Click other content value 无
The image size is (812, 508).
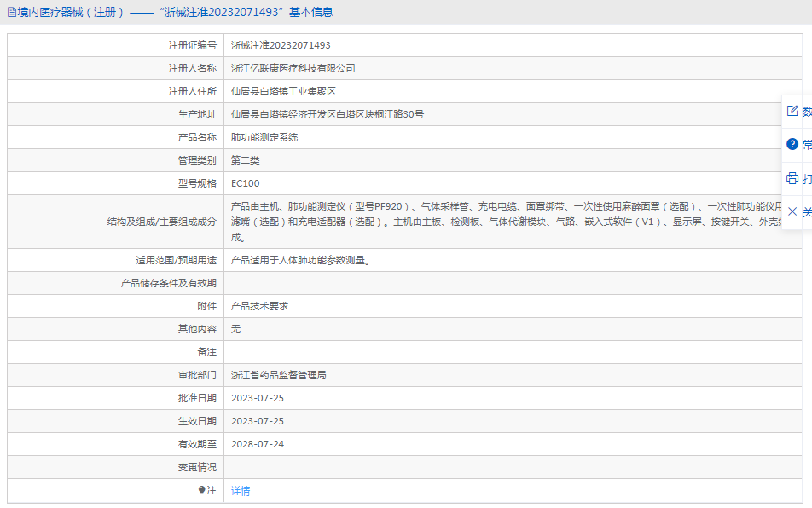[235, 329]
